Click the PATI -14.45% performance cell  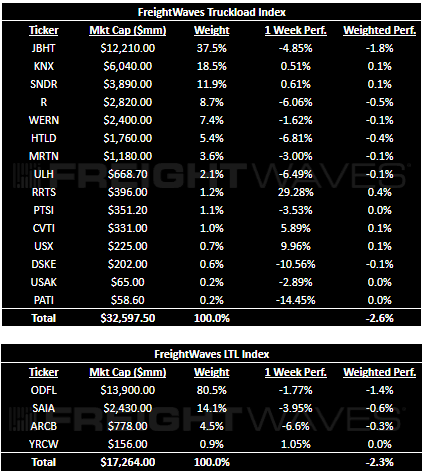coord(296,300)
